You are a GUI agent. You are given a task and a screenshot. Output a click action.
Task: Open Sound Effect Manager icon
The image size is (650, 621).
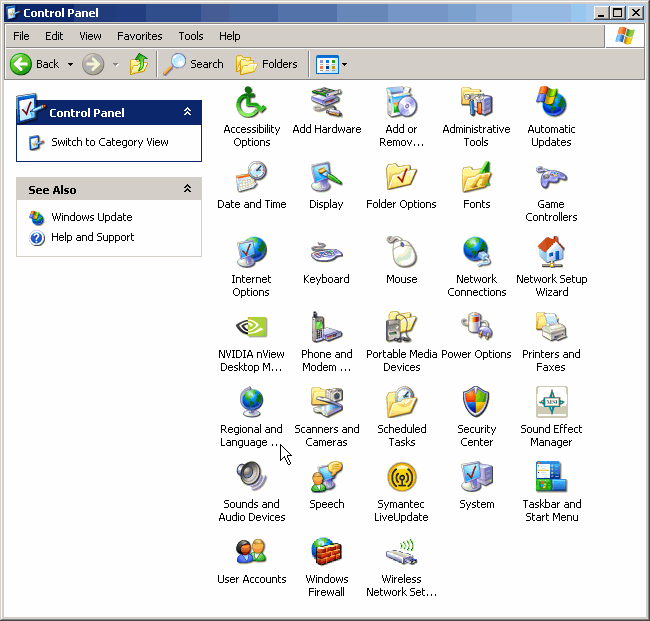click(551, 402)
